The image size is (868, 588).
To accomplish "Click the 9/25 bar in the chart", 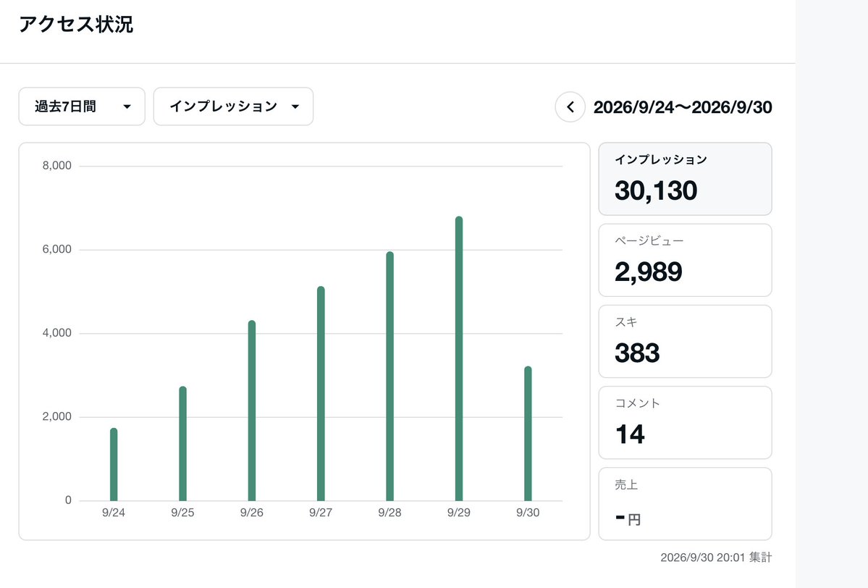I will pos(182,443).
